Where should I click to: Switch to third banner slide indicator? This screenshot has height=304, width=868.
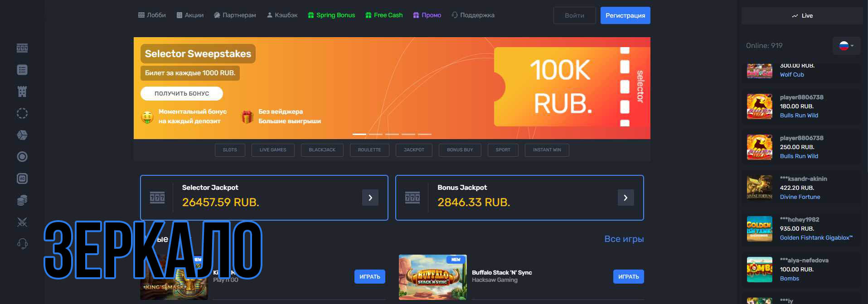(392, 134)
